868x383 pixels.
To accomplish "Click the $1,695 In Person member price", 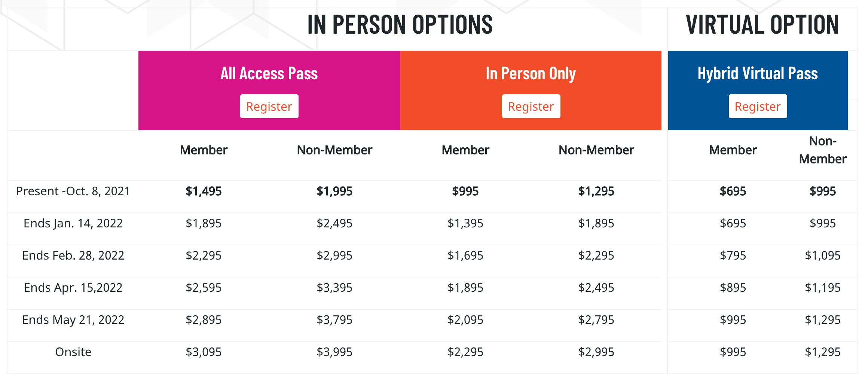I will (465, 255).
